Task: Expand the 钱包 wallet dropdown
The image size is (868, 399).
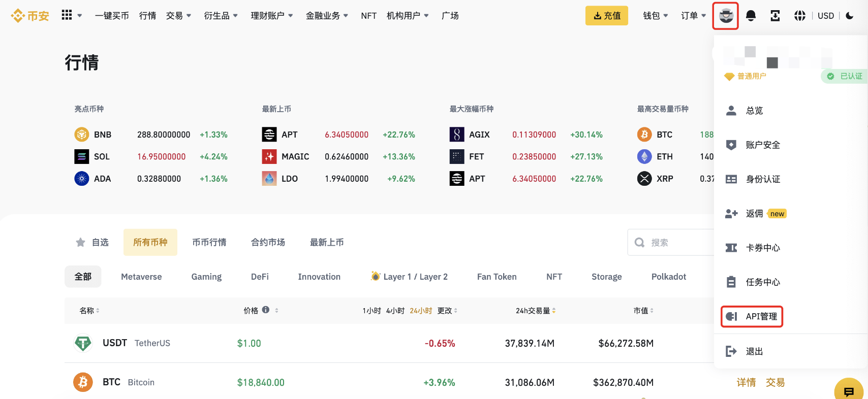Action: coord(656,16)
